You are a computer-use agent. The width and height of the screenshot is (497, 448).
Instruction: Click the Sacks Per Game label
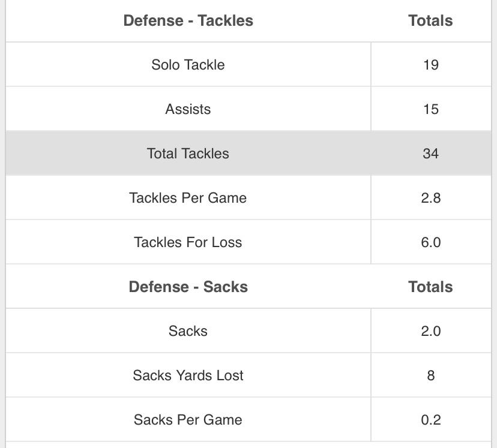pyautogui.click(x=188, y=420)
